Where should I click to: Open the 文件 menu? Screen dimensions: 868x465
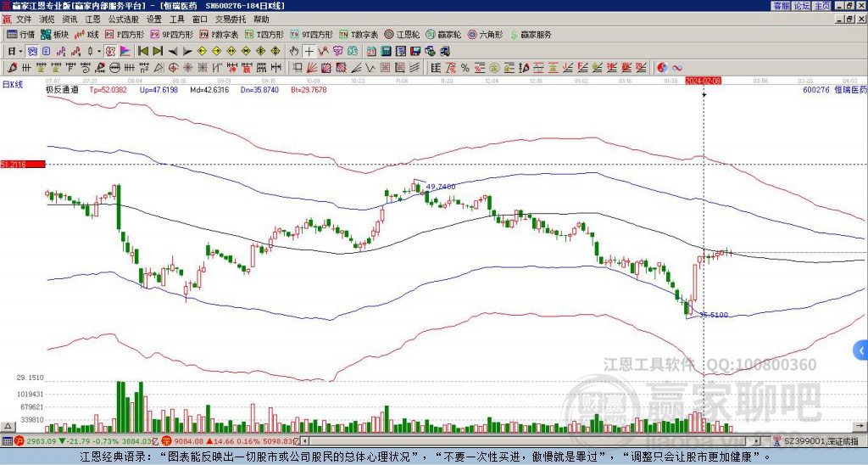coord(24,20)
